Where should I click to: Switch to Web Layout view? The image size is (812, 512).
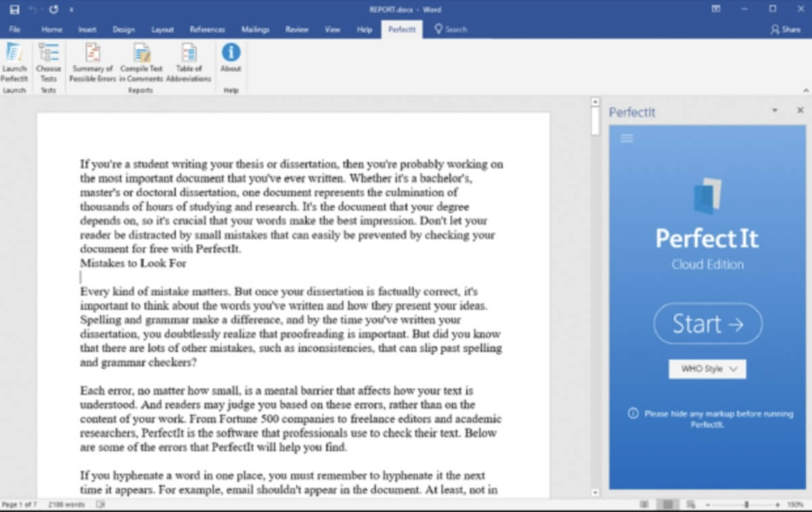(x=690, y=505)
